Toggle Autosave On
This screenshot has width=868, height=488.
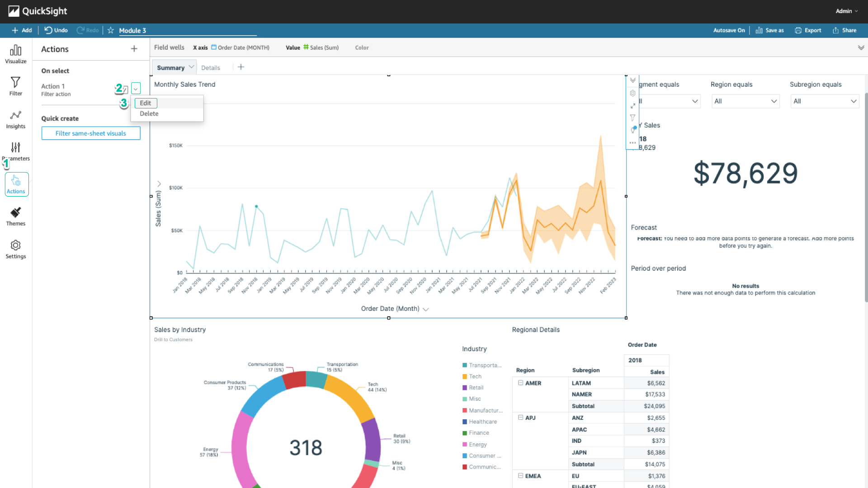coord(729,30)
